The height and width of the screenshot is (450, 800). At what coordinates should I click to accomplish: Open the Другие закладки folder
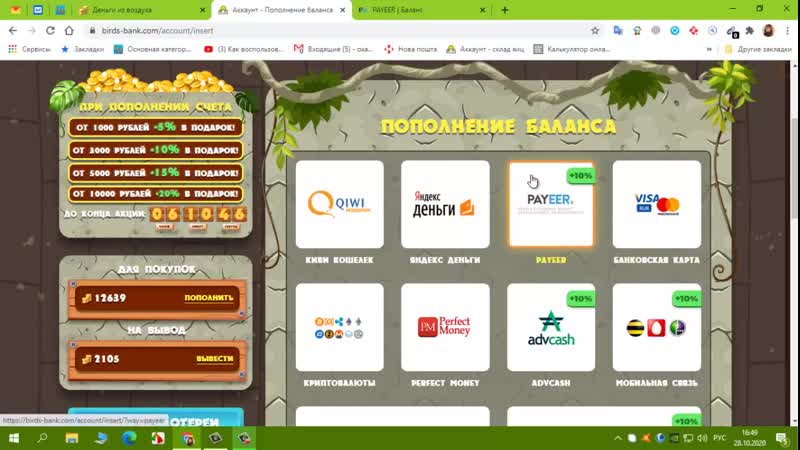(758, 49)
